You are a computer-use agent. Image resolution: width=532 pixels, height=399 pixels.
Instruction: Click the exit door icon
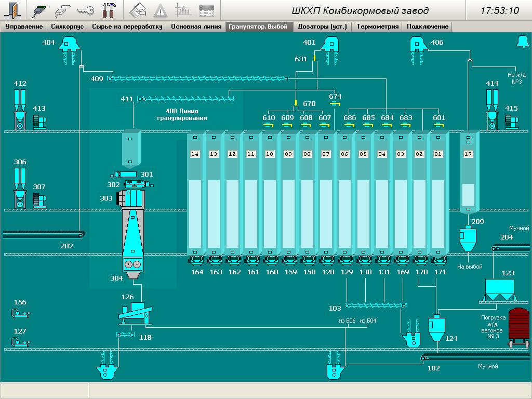12,10
